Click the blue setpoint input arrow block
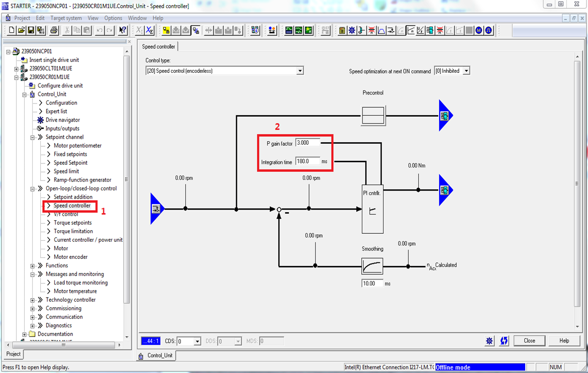This screenshot has width=588, height=373. click(157, 209)
